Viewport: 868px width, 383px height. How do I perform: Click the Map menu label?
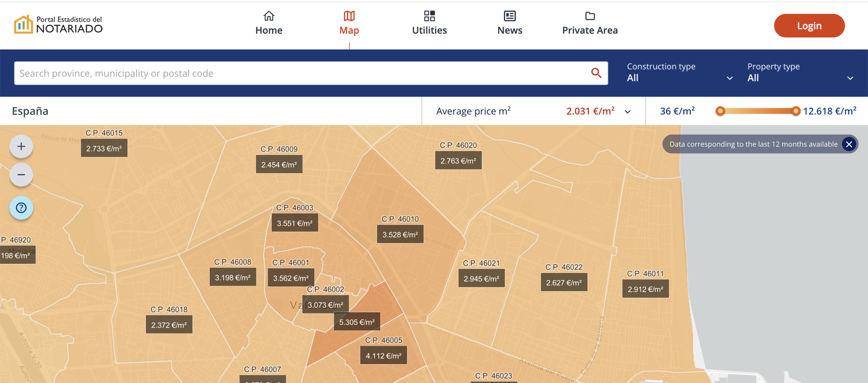[x=349, y=31]
